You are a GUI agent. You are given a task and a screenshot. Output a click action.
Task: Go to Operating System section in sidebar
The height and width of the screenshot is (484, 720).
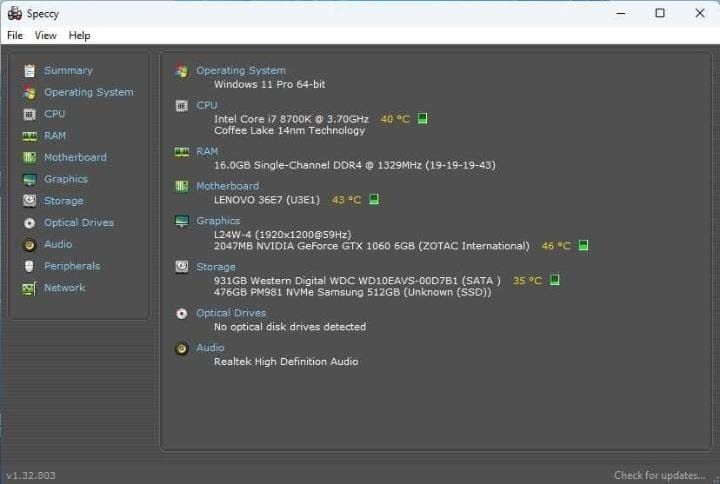click(x=89, y=92)
